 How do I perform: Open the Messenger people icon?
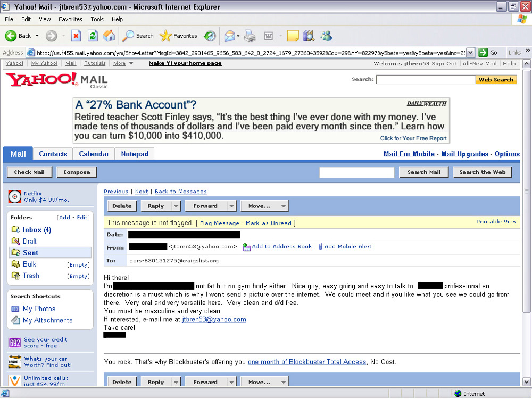click(x=327, y=36)
